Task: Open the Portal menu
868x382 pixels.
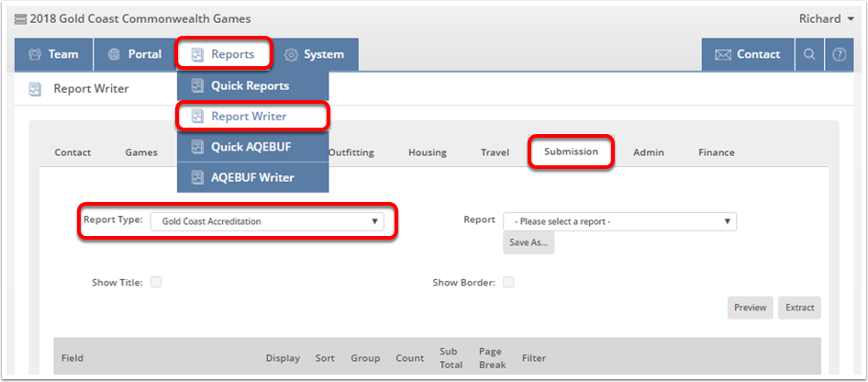Action: click(135, 54)
